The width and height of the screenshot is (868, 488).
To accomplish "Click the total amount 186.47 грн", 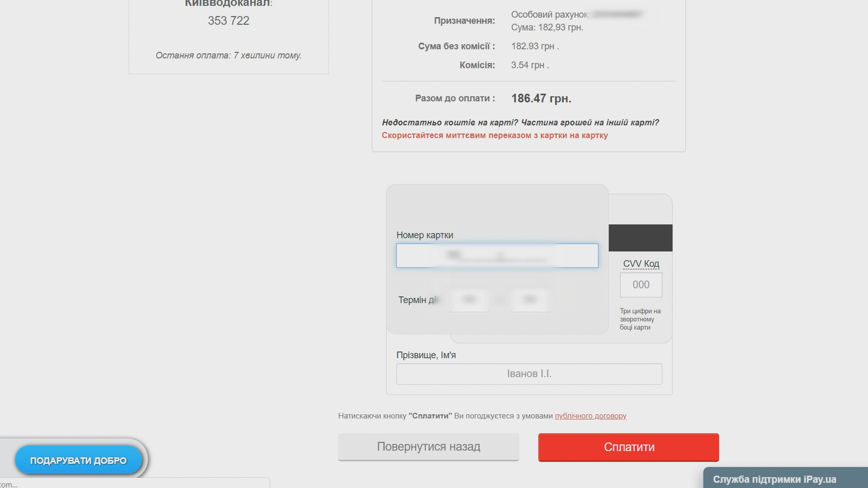I will [541, 98].
